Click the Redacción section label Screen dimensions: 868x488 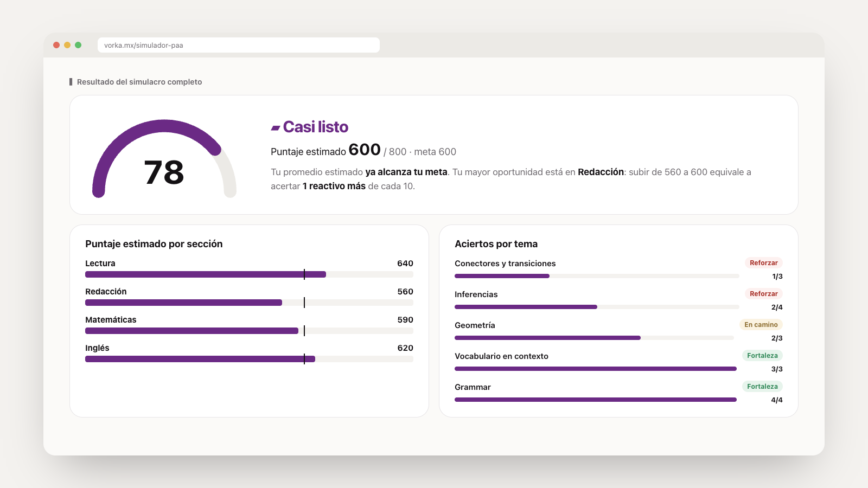pyautogui.click(x=106, y=292)
